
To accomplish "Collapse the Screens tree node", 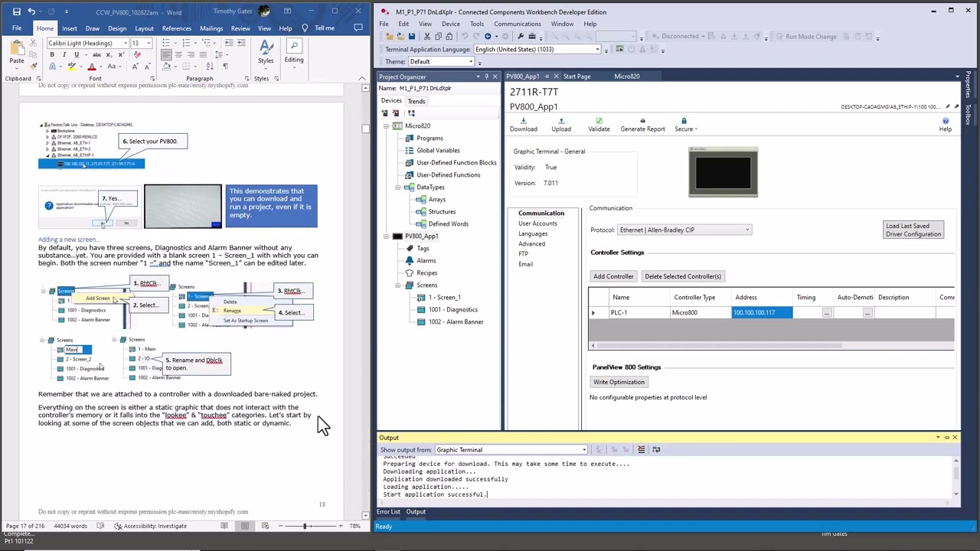I will pos(398,285).
